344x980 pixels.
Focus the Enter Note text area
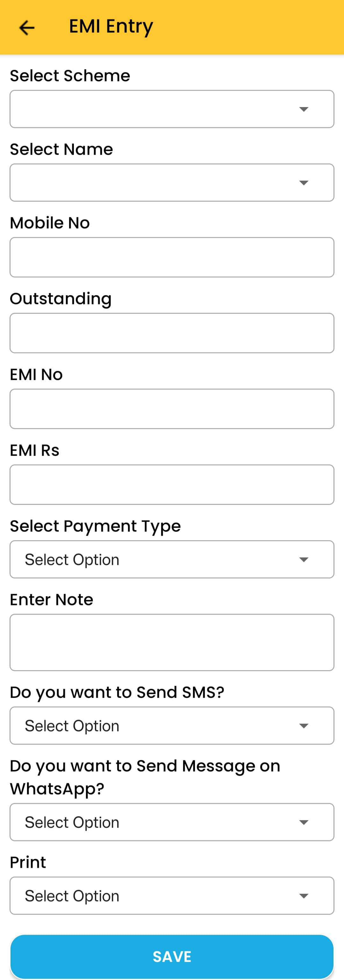[172, 642]
